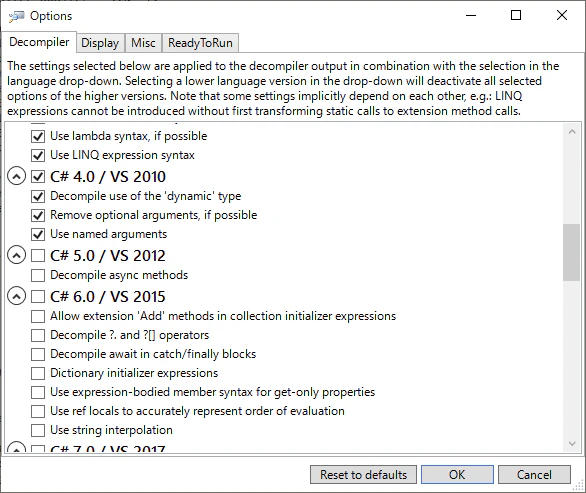This screenshot has height=493, width=586.
Task: Click the 'C# 6.0 / VS 2015' heading text
Action: (108, 297)
